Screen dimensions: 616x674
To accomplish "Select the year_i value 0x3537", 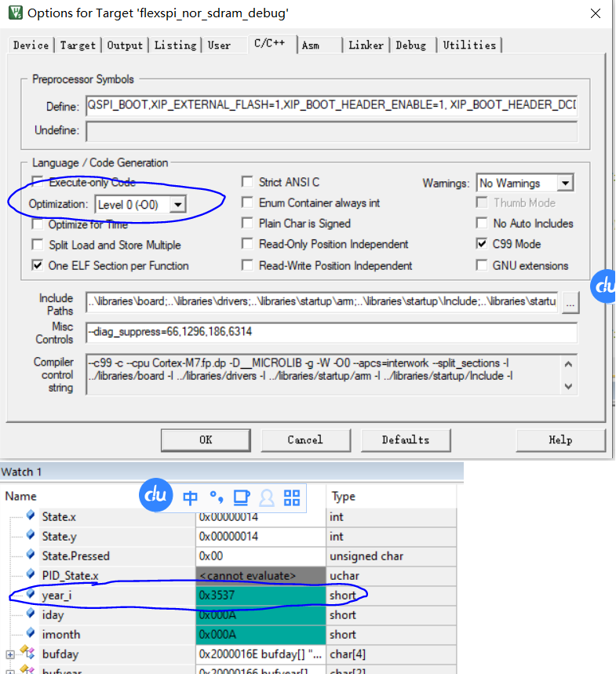I will click(x=261, y=596).
